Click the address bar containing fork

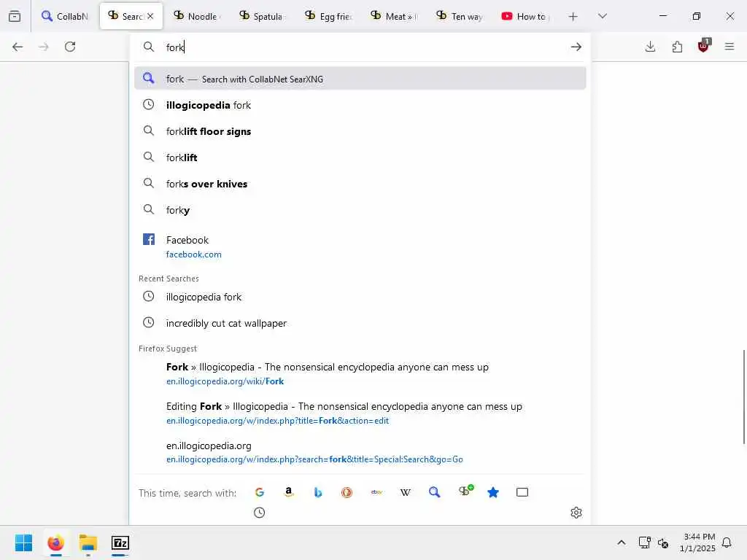pos(362,47)
